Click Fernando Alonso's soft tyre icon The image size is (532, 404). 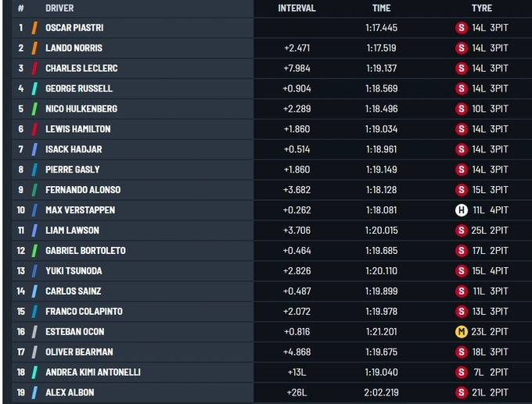(462, 190)
